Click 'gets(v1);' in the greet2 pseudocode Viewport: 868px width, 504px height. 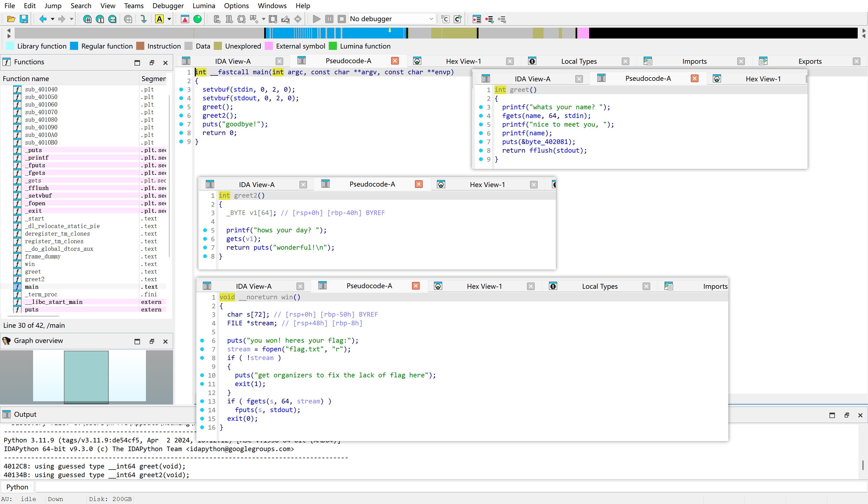pyautogui.click(x=243, y=239)
